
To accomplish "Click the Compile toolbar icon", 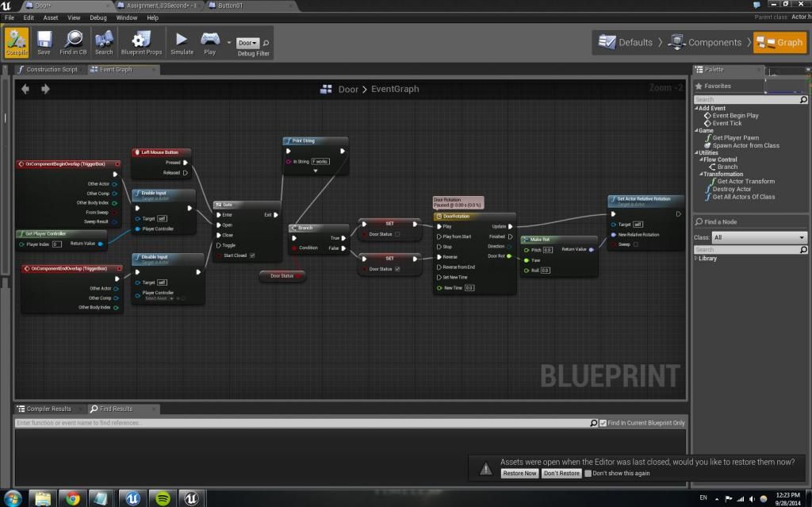I will (x=17, y=41).
